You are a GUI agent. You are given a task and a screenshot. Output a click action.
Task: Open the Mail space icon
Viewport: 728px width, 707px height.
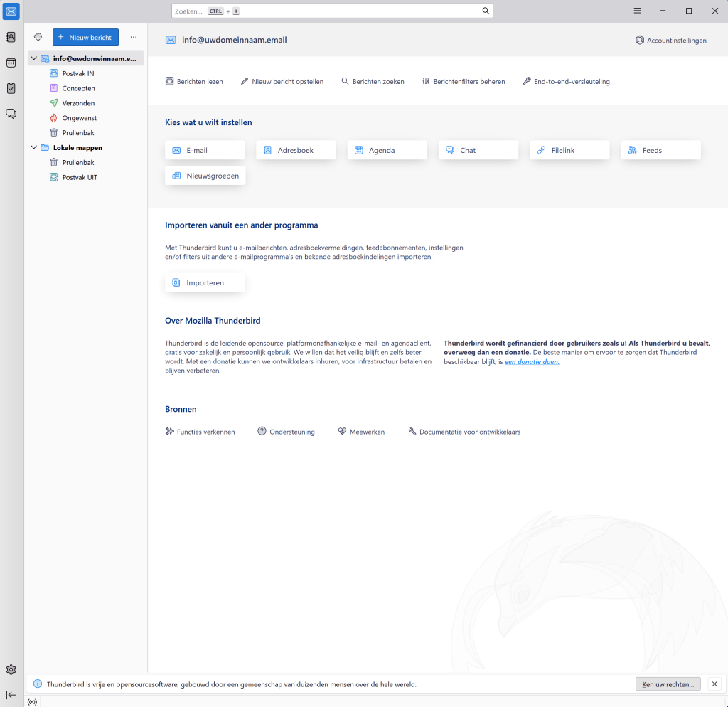(x=11, y=11)
